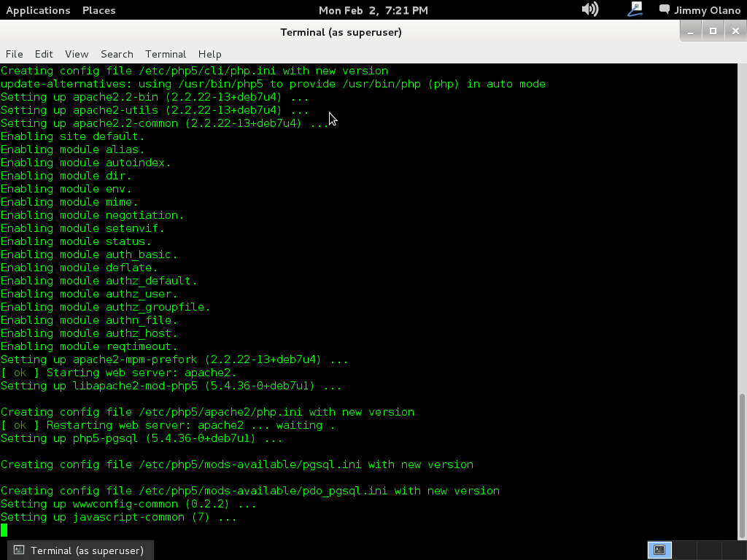Open the Search menu

click(x=117, y=54)
